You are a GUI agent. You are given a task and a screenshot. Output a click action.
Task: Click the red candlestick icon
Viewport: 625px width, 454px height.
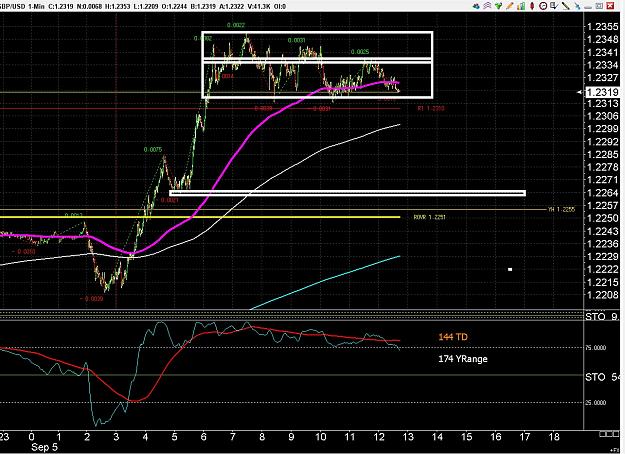pos(532,6)
